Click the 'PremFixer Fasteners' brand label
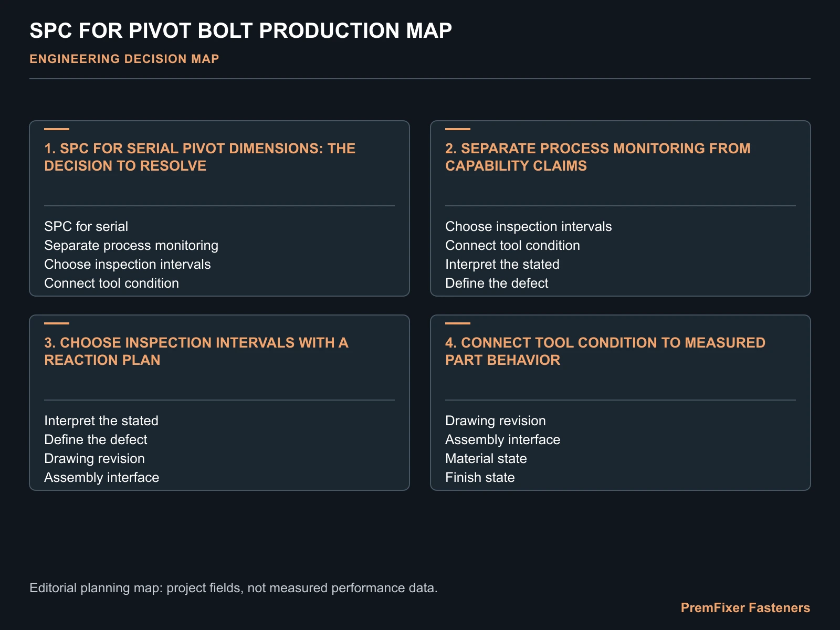 [x=745, y=608]
